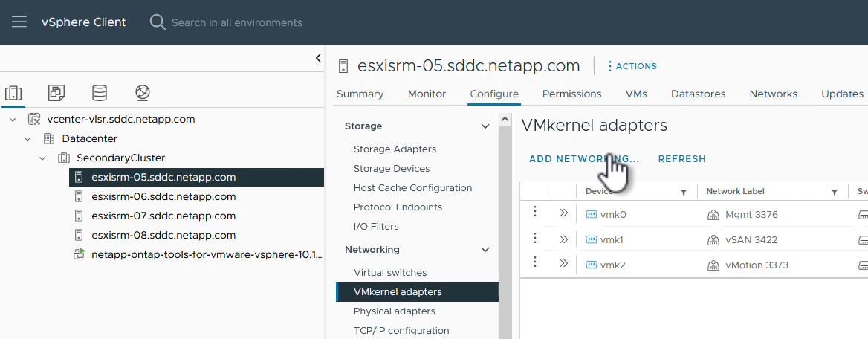
Task: Collapse the Networking settings section
Action: pos(485,250)
